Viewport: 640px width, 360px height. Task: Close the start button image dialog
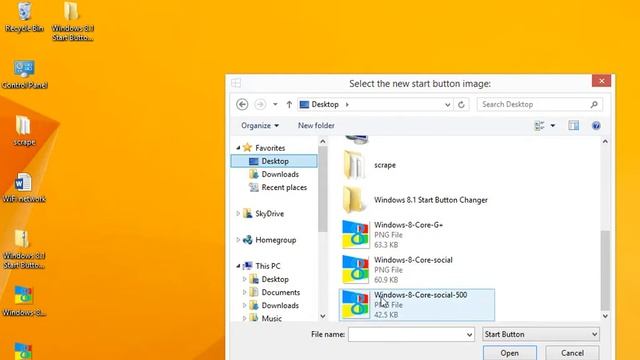[601, 81]
